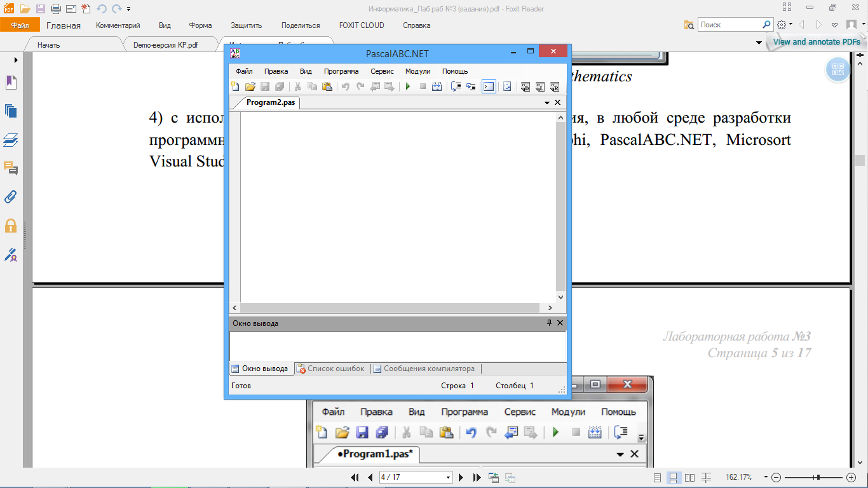The image size is (868, 488).
Task: Open document tabs list dropdown arrow in Foxit
Action: (x=759, y=43)
